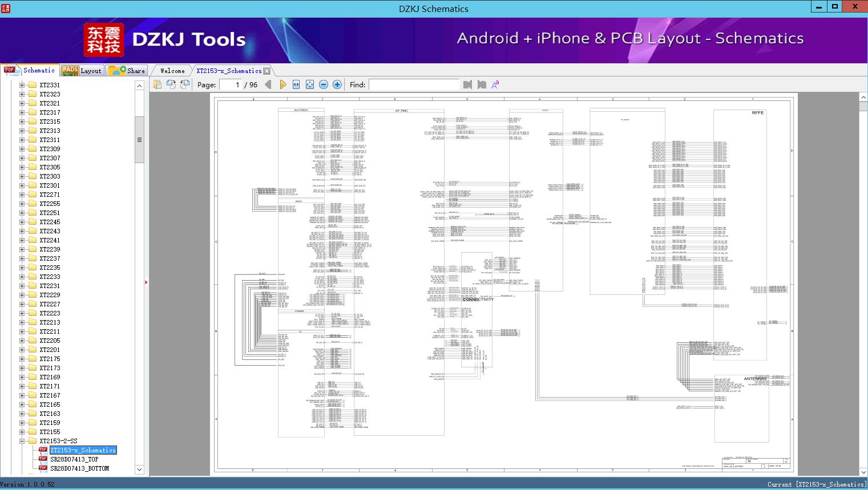
Task: Go to the next page arrow
Action: (283, 84)
